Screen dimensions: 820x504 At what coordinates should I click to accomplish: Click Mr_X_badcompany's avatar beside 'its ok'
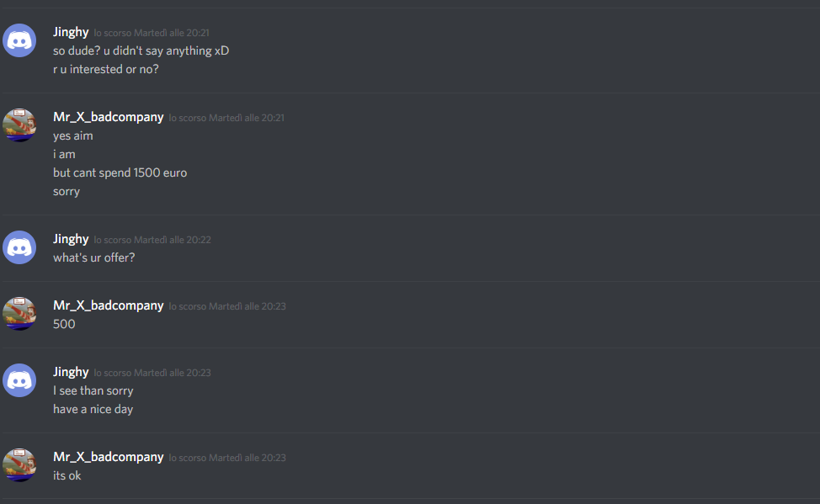pos(19,465)
